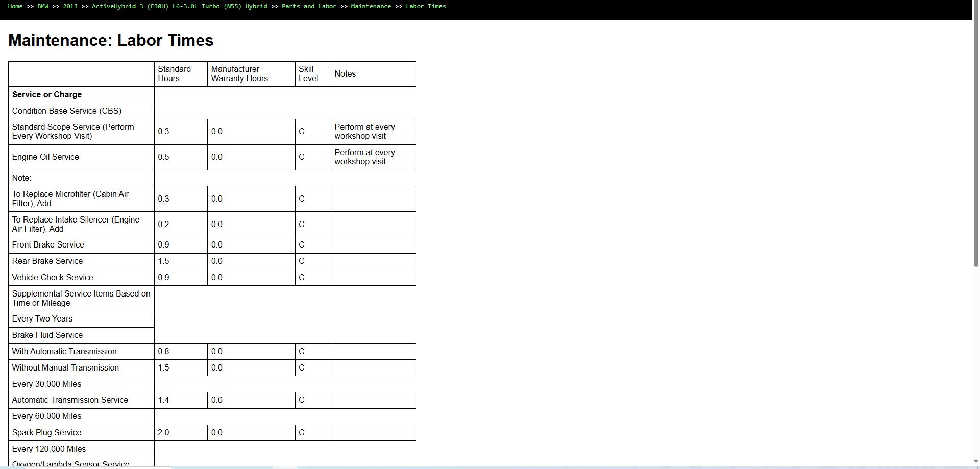The image size is (980, 469).
Task: Click the note in Engine Oil Service row
Action: coord(374,157)
